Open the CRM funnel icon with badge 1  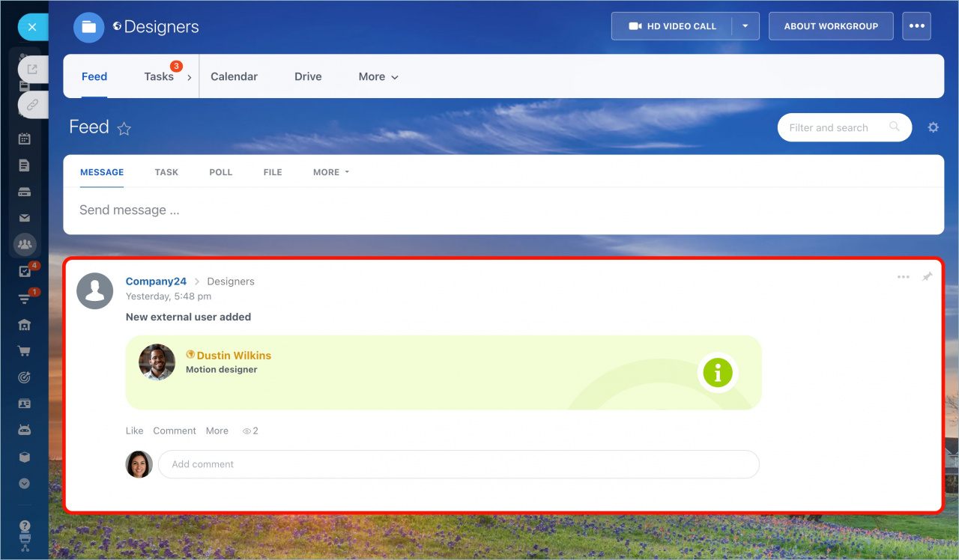(x=25, y=297)
